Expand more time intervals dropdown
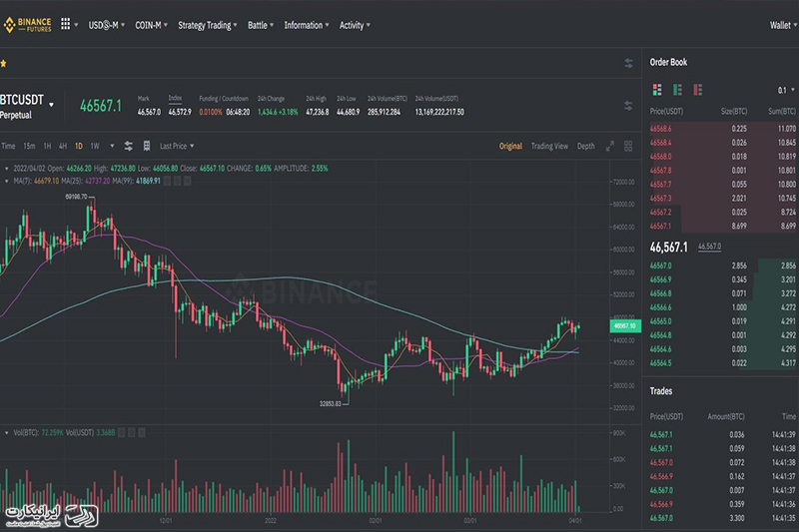The width and height of the screenshot is (799, 532). click(x=112, y=146)
